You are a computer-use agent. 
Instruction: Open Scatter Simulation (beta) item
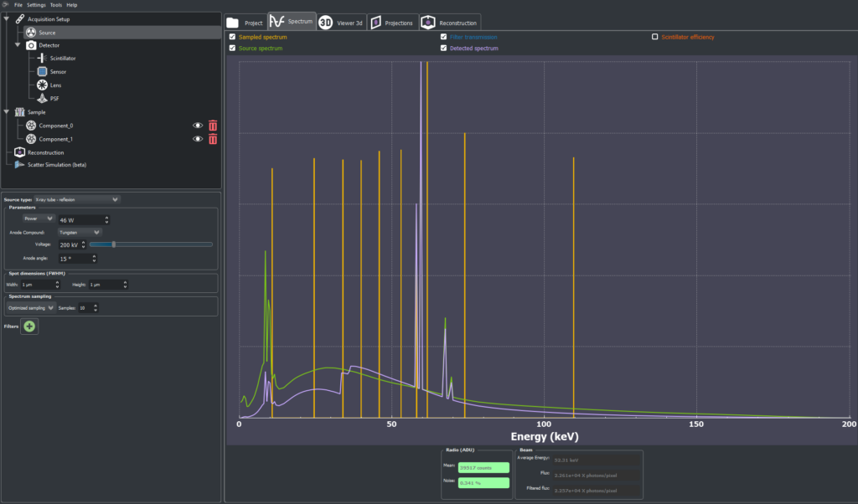tap(55, 165)
